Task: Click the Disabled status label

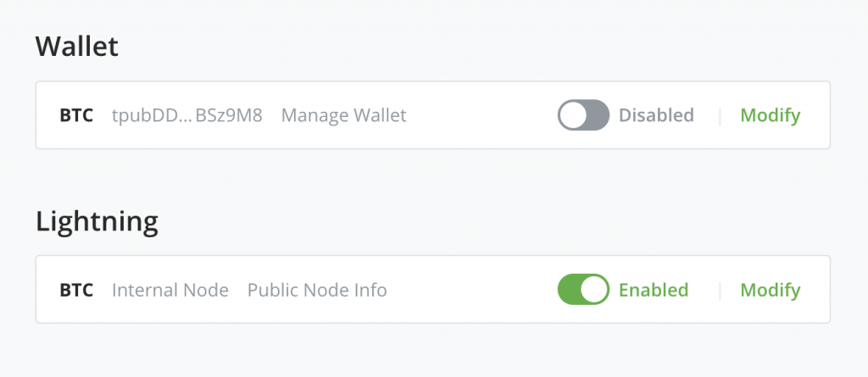Action: [x=656, y=115]
